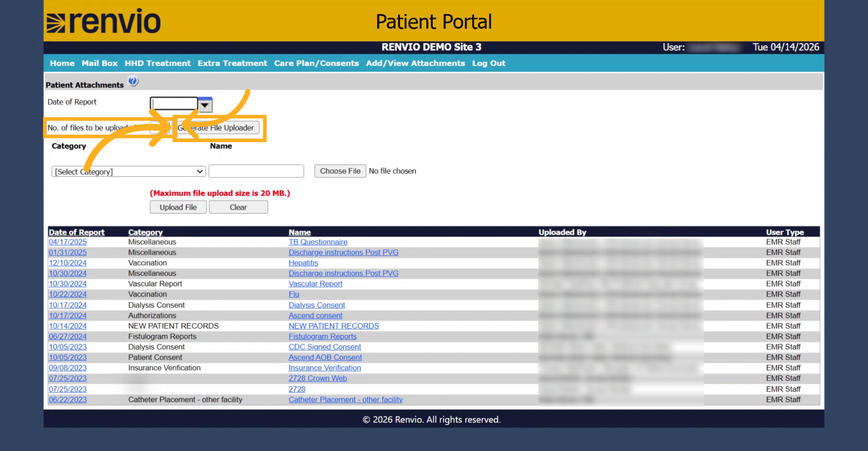Open the NEW PATIENT RECORDS name link
The width and height of the screenshot is (868, 451).
tap(334, 326)
